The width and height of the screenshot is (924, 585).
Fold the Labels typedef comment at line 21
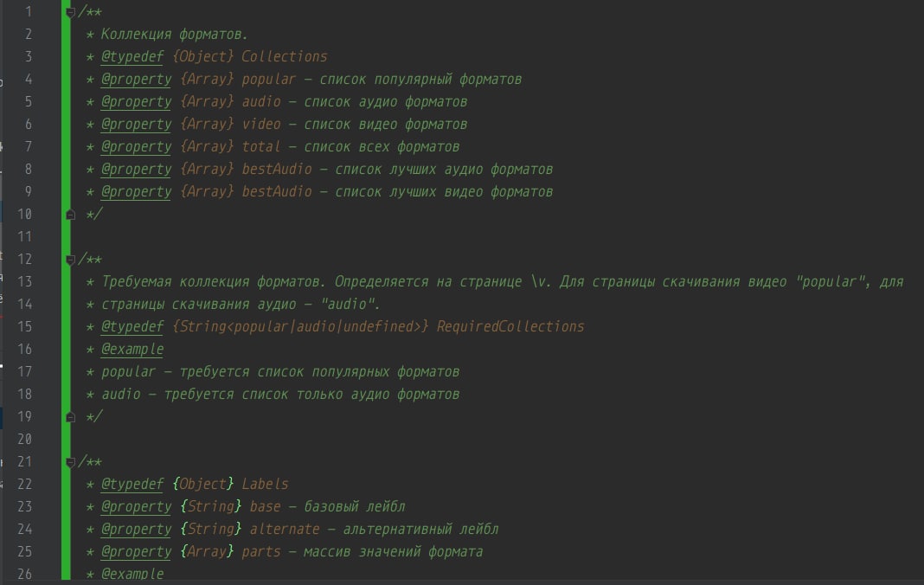(x=71, y=461)
